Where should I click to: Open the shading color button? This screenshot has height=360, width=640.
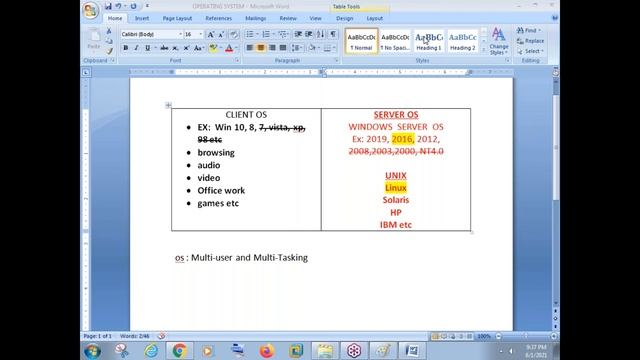[311, 48]
